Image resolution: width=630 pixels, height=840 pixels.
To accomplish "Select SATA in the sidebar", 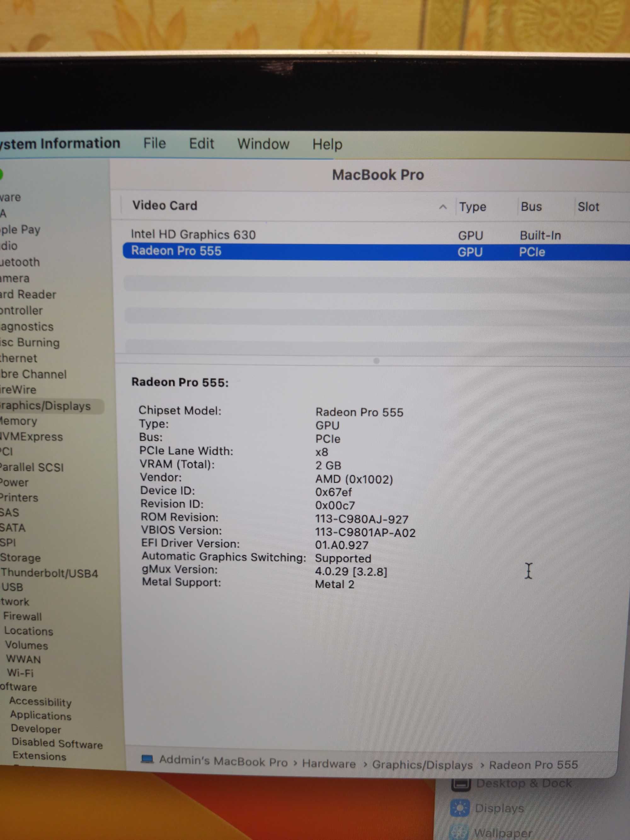I will (x=13, y=528).
